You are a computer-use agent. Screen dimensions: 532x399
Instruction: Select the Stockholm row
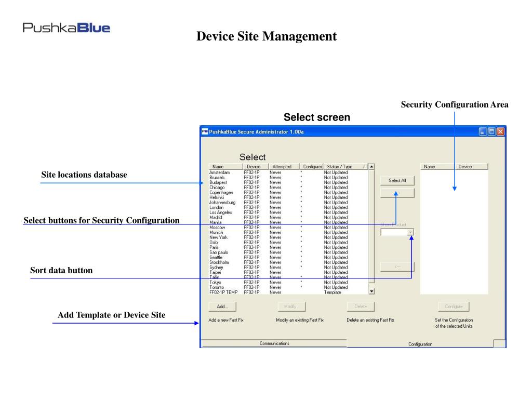coord(288,262)
